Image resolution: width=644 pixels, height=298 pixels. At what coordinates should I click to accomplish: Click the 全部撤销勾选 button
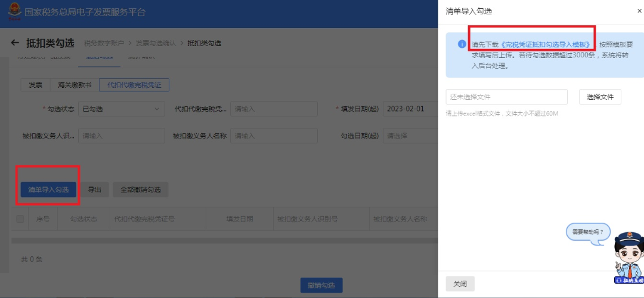click(x=141, y=190)
